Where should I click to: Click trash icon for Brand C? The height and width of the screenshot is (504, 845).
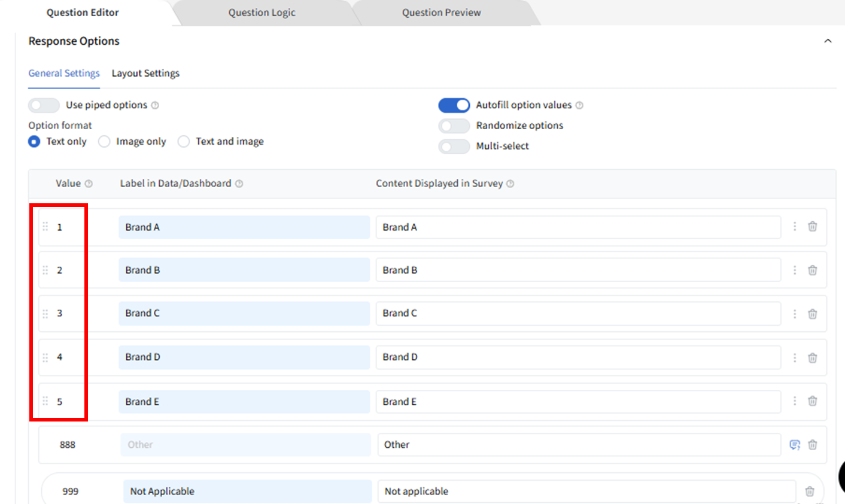pyautogui.click(x=812, y=314)
